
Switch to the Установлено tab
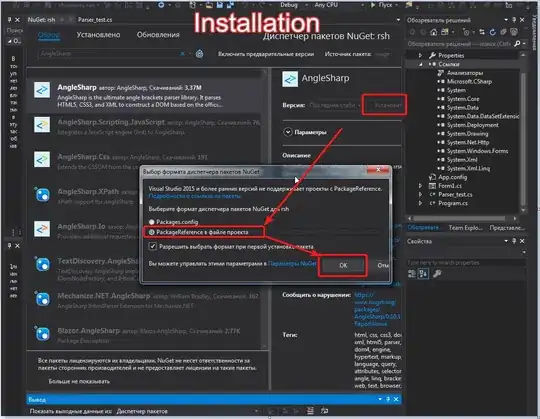pyautogui.click(x=98, y=34)
